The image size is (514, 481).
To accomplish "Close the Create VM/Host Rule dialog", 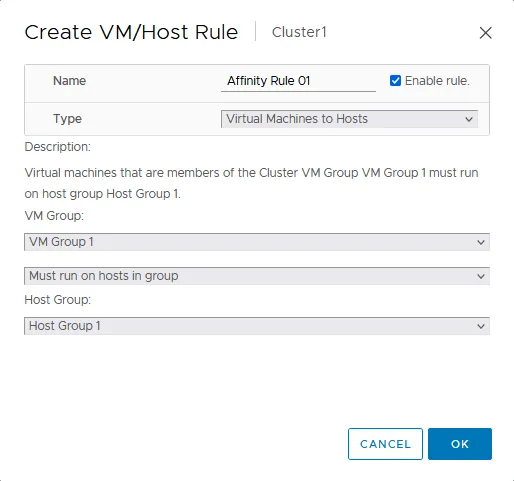I will pos(485,33).
